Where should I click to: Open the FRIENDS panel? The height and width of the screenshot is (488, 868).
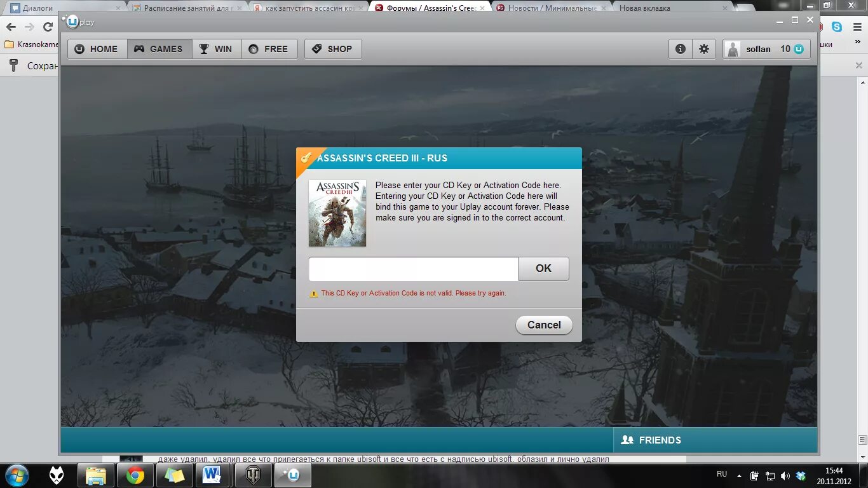pyautogui.click(x=715, y=440)
